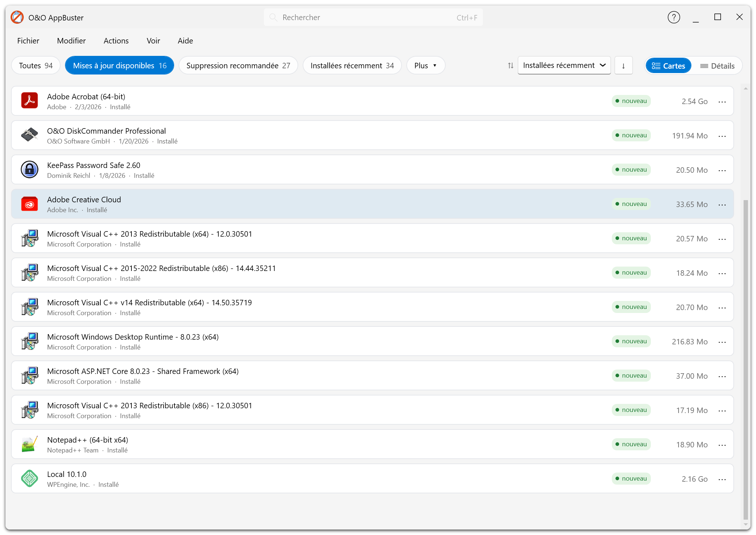Click the O&O DiskCommander app icon
The width and height of the screenshot is (756, 535).
click(30, 135)
